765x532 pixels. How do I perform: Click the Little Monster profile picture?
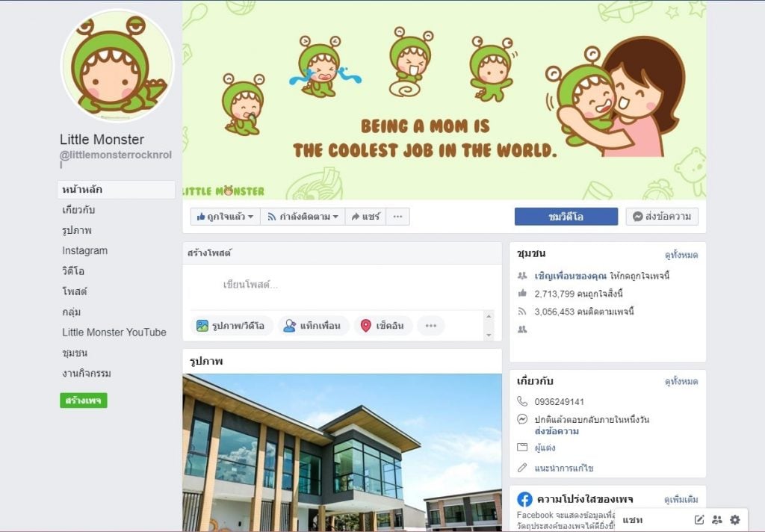[x=117, y=66]
